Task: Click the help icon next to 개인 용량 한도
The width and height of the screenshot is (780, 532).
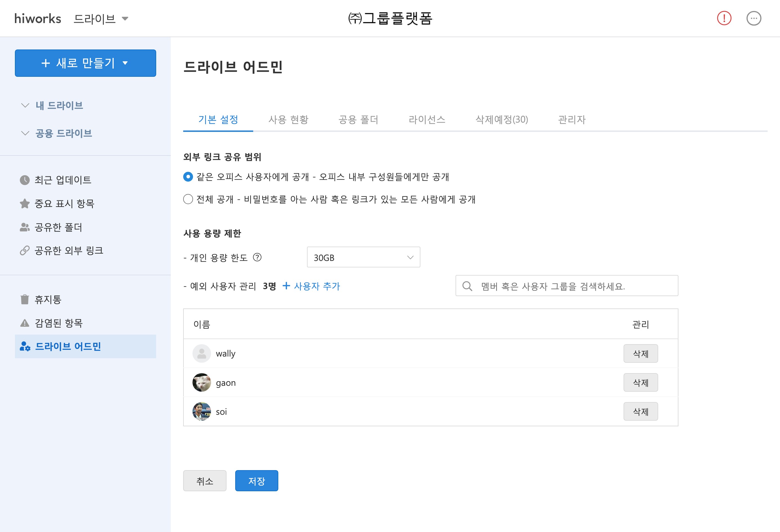Action: pyautogui.click(x=257, y=257)
